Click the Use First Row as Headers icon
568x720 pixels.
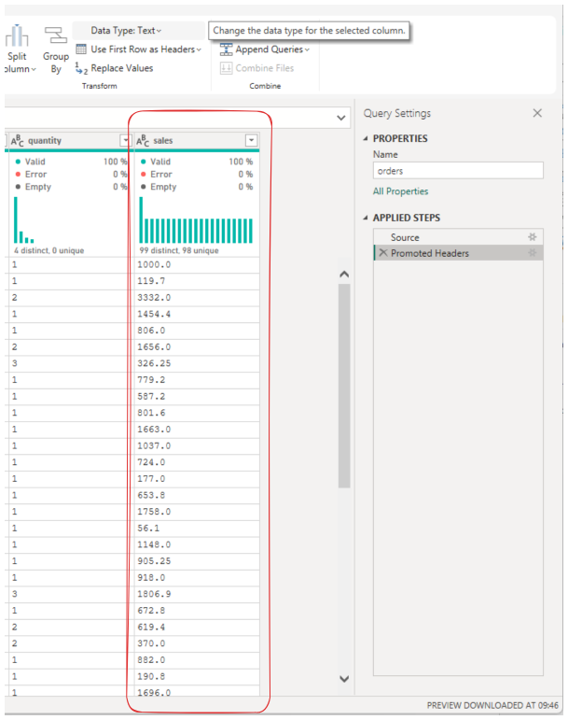(x=81, y=49)
